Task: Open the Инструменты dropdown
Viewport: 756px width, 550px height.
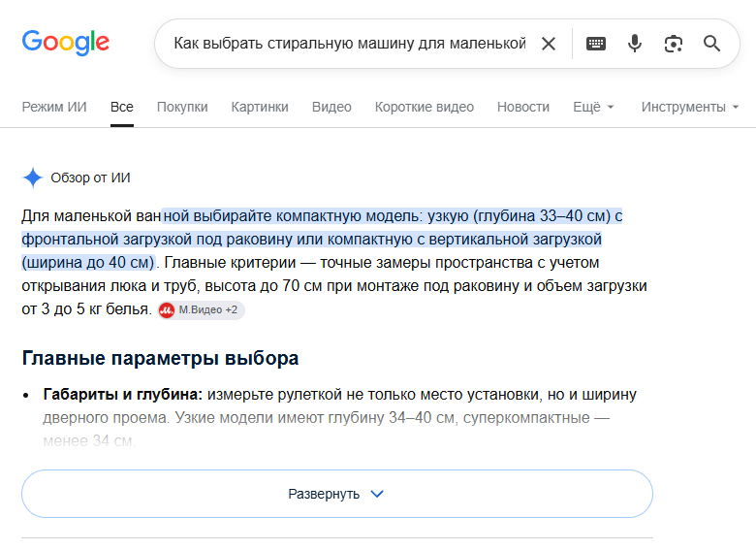Action: [690, 107]
